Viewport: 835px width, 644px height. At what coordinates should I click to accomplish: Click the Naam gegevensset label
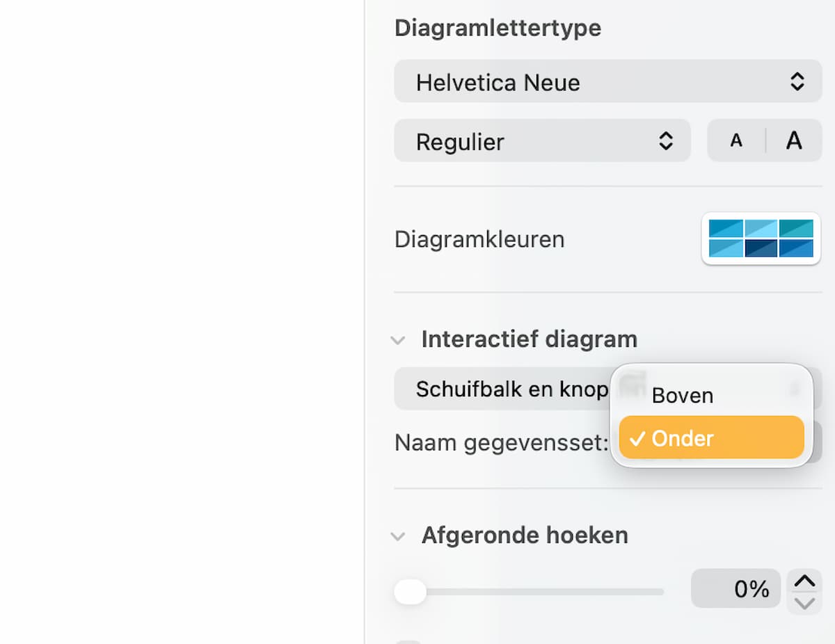pos(501,442)
